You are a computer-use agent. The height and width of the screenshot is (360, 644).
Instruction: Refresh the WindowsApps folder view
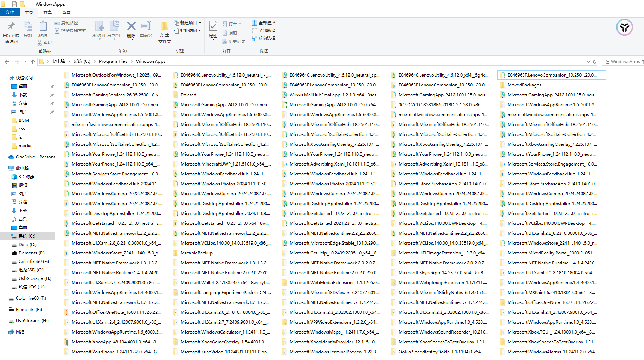coord(595,61)
